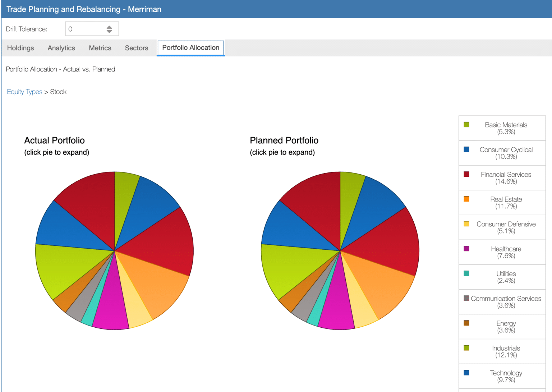Click the Consumer Cyclical blue legend swatch
This screenshot has height=392, width=552.
coord(466,149)
